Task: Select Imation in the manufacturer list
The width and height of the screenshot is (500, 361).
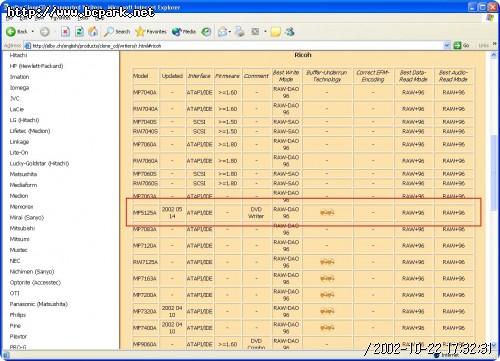Action: tap(19, 77)
